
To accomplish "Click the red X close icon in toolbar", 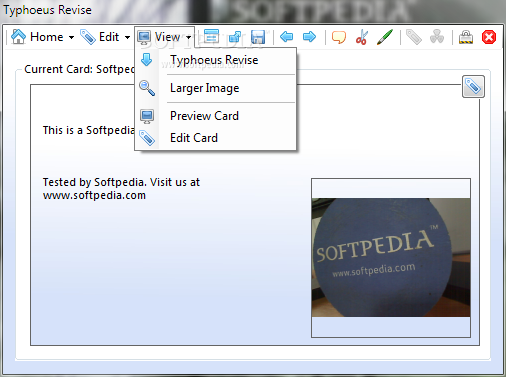I will pos(489,37).
